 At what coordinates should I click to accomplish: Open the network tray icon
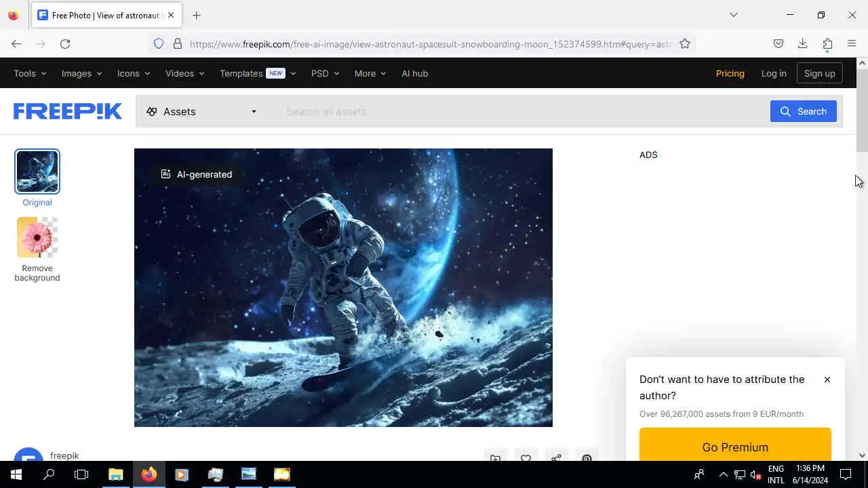(x=740, y=474)
